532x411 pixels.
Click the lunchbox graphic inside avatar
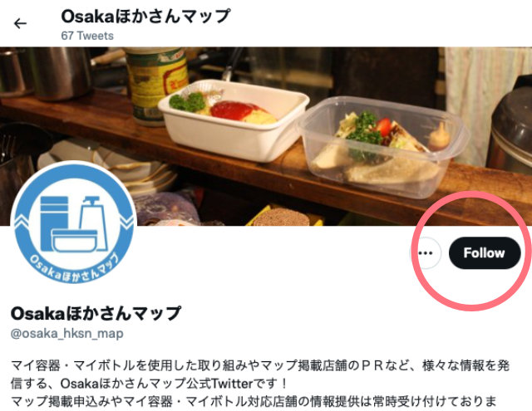point(75,241)
